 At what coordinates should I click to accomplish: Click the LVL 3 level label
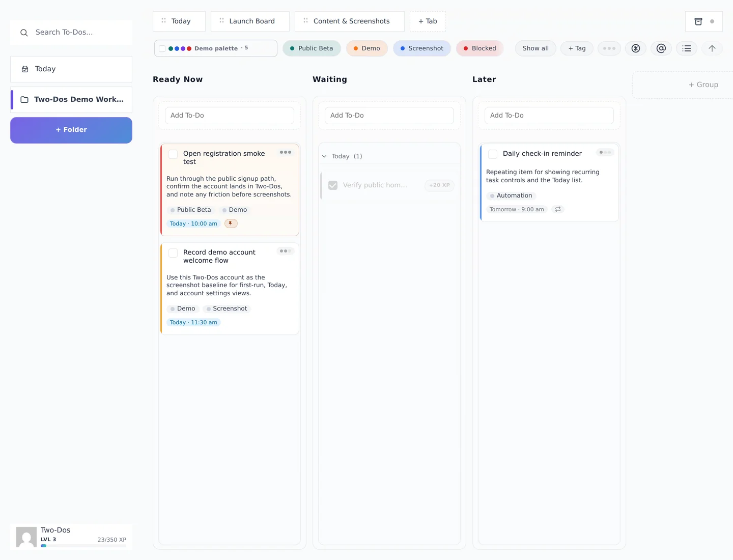click(48, 540)
